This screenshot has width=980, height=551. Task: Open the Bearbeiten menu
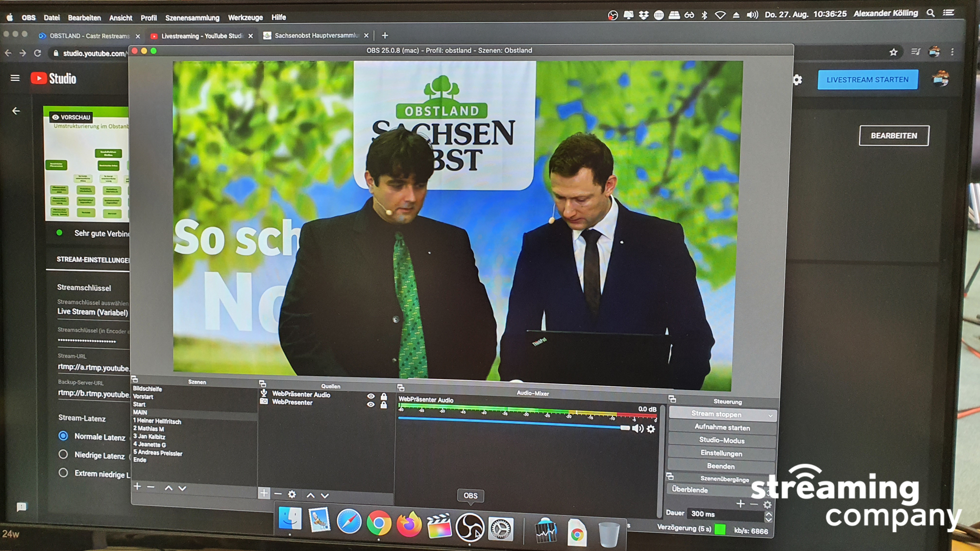pos(84,18)
